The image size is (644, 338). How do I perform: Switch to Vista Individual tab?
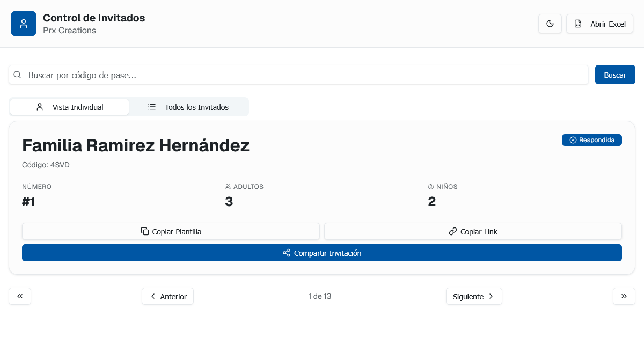pos(70,107)
